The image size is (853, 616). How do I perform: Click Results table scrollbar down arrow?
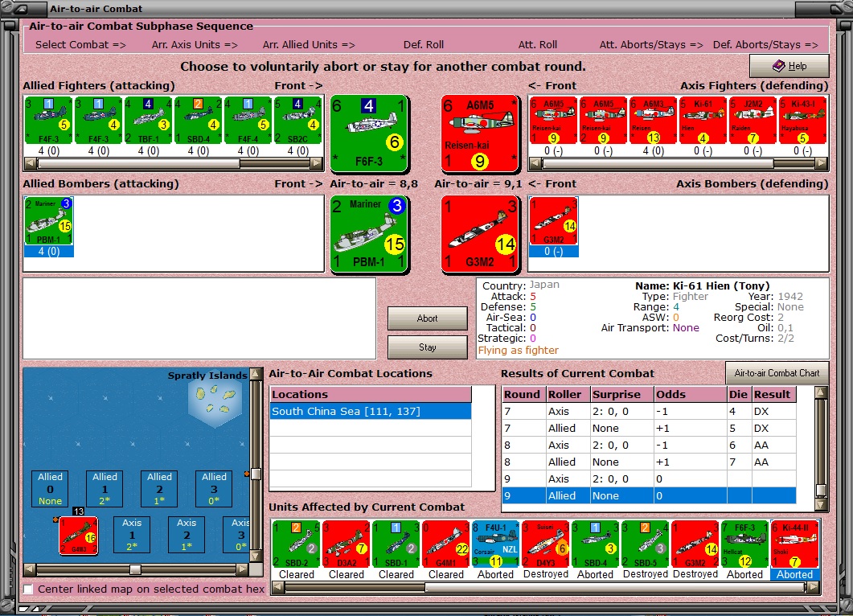(821, 504)
